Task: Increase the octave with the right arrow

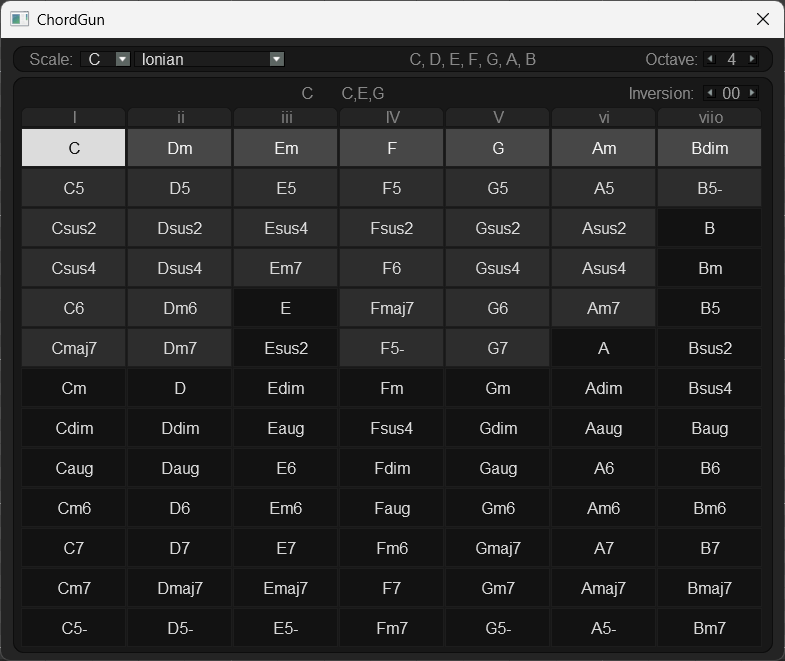Action: pos(754,59)
